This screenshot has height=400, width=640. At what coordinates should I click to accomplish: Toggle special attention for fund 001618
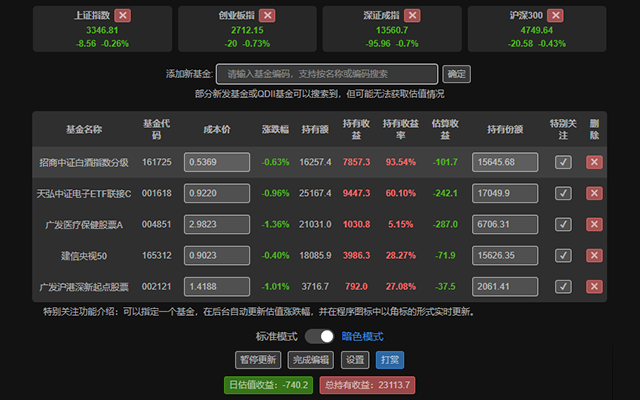coord(563,193)
